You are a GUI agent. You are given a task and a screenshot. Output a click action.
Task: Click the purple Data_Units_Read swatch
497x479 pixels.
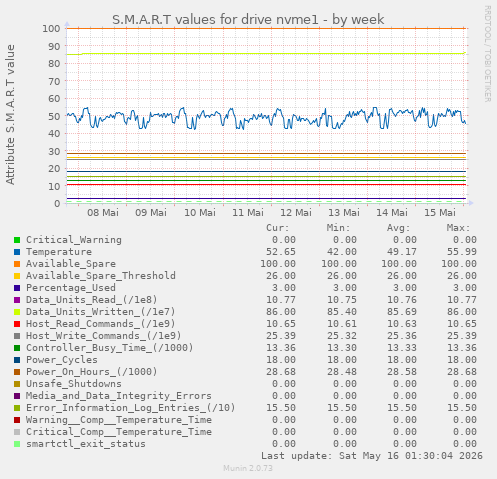pyautogui.click(x=17, y=300)
